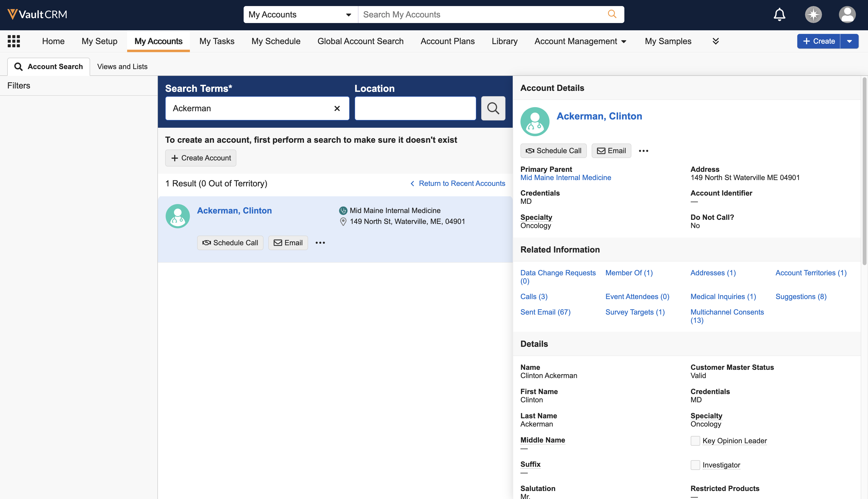Select the Account Search tab
This screenshot has height=499, width=868.
tap(49, 66)
